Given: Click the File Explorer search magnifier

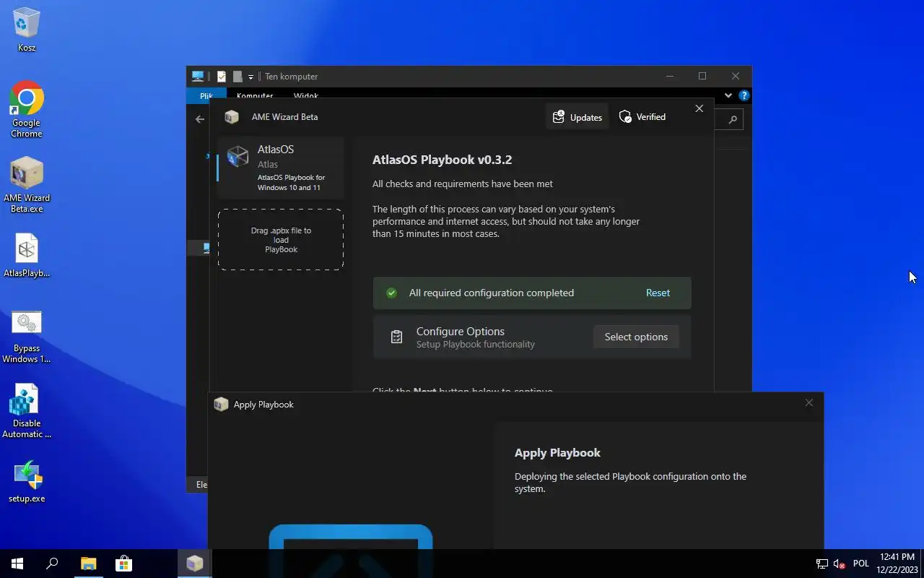Looking at the screenshot, I should tap(733, 120).
